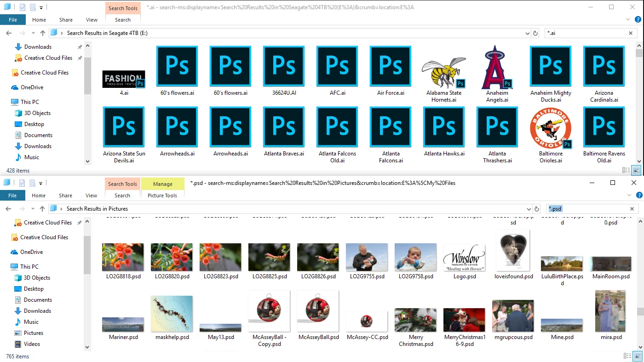Open Help in the *.ai window ribbon
644x362 pixels.
[638, 19]
